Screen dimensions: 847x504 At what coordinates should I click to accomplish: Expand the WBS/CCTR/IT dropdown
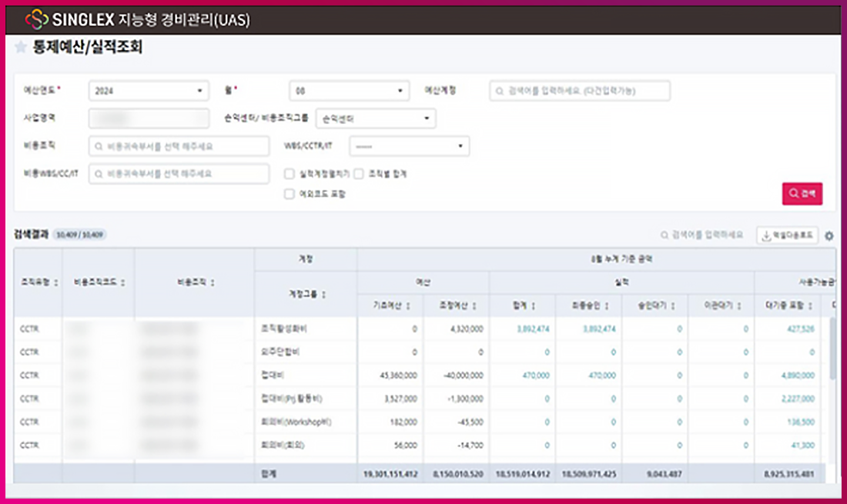click(x=409, y=146)
